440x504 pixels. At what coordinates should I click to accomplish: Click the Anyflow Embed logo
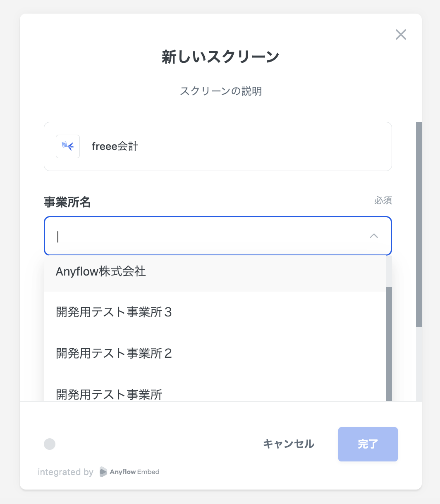tap(129, 472)
